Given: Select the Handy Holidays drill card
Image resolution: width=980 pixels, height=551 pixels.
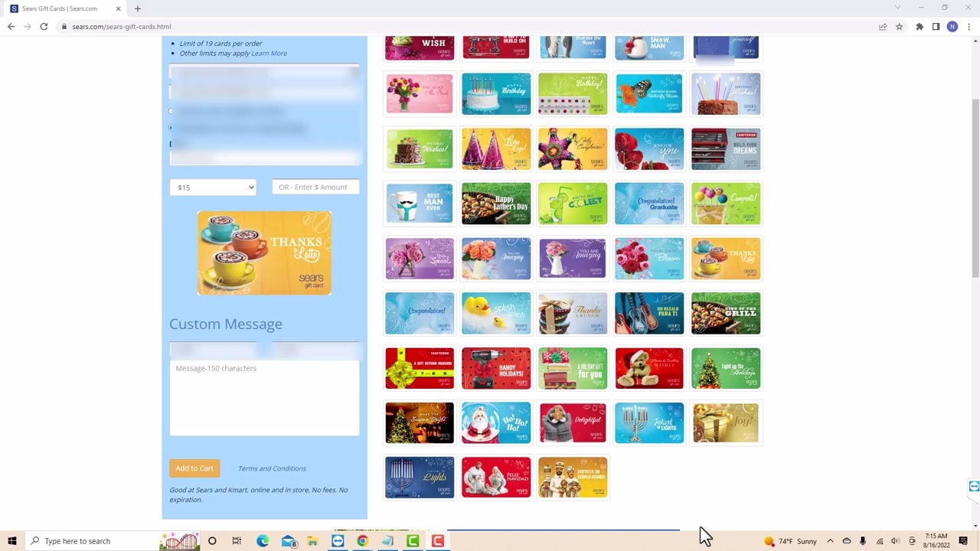Looking at the screenshot, I should 496,368.
